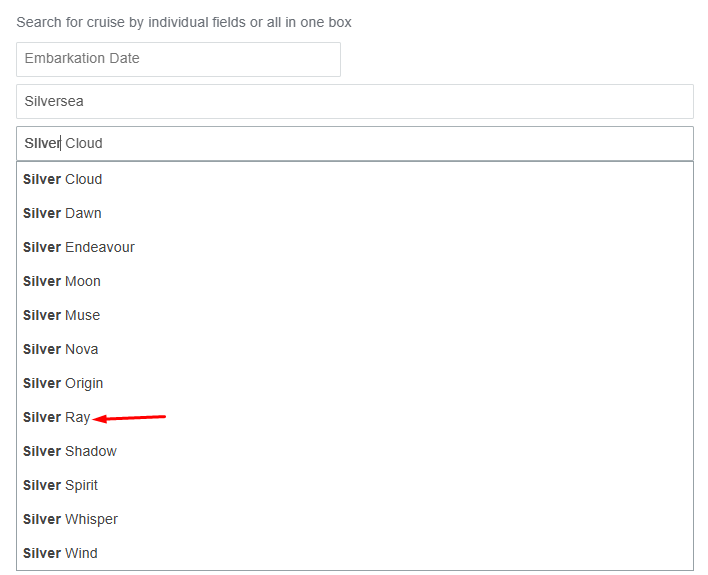
Task: Pick Silver Moon from suggestions
Action: (355, 281)
